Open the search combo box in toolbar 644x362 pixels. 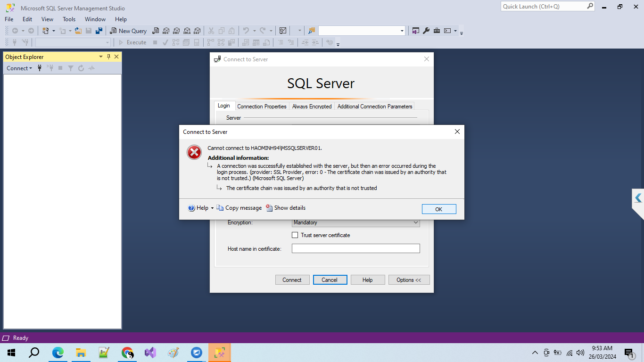(362, 31)
